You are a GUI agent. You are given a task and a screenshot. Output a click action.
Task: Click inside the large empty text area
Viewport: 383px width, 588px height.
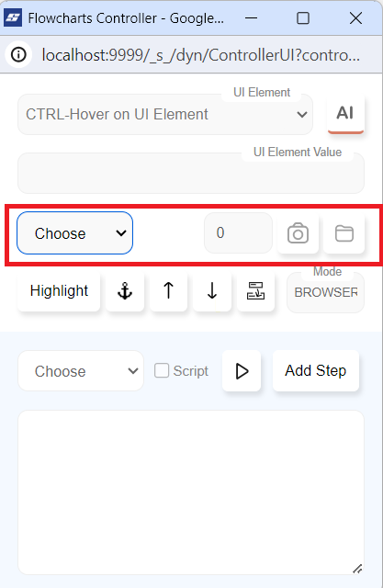tap(191, 492)
